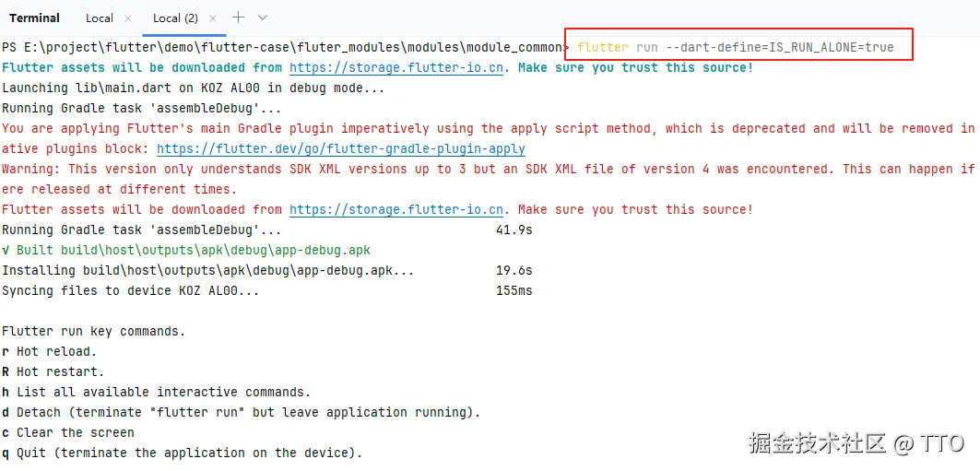
Task: Click the 'ere released at different times.' line
Action: click(119, 189)
